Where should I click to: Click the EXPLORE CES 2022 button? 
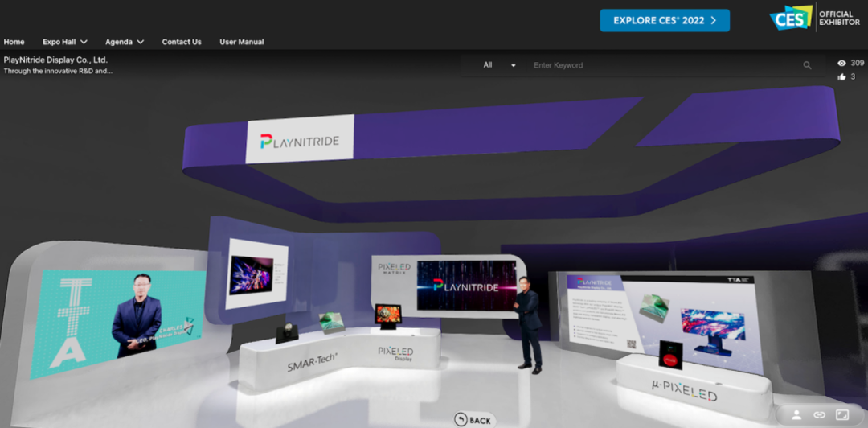pyautogui.click(x=665, y=21)
